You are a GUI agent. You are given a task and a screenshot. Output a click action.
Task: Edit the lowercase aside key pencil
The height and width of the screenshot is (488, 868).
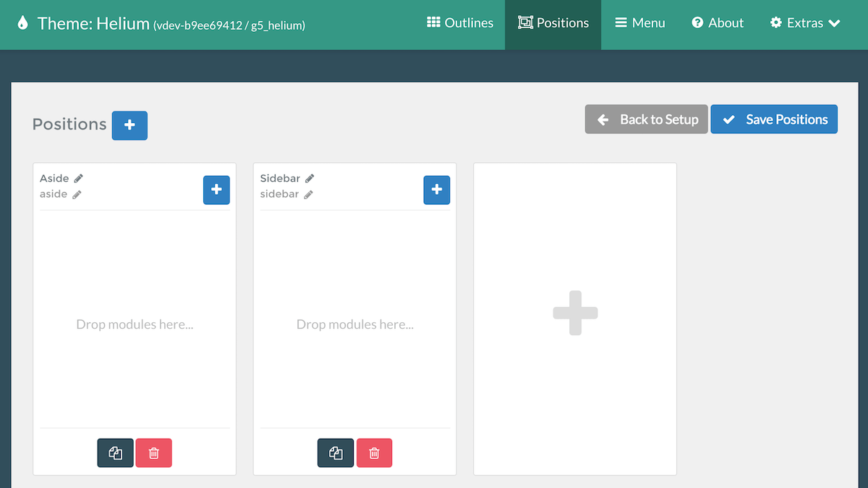[77, 194]
